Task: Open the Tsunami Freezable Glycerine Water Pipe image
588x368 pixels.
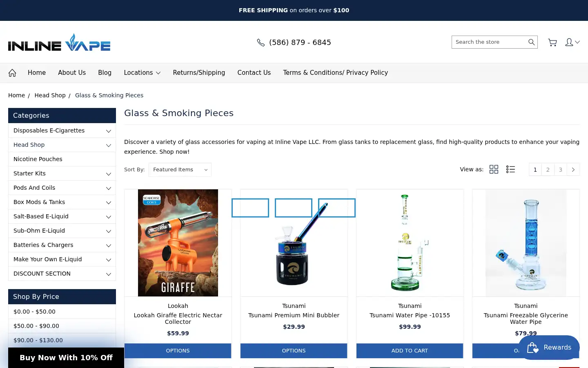Action: (526, 243)
